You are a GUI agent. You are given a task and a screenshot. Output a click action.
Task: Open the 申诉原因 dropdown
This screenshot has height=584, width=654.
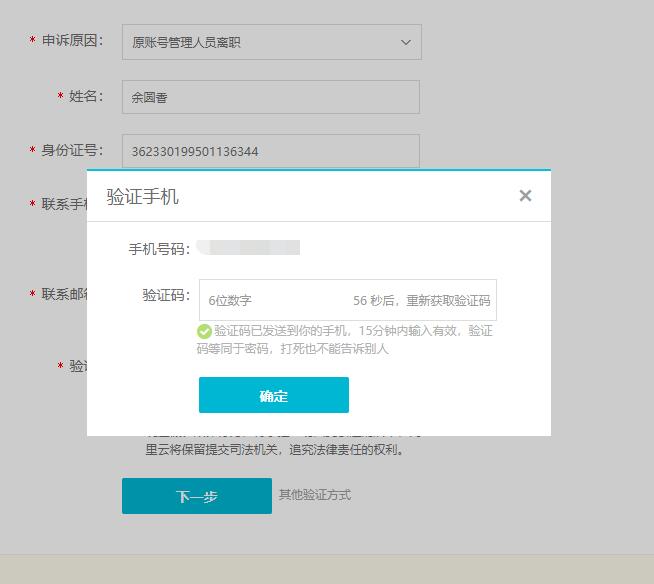tap(271, 42)
